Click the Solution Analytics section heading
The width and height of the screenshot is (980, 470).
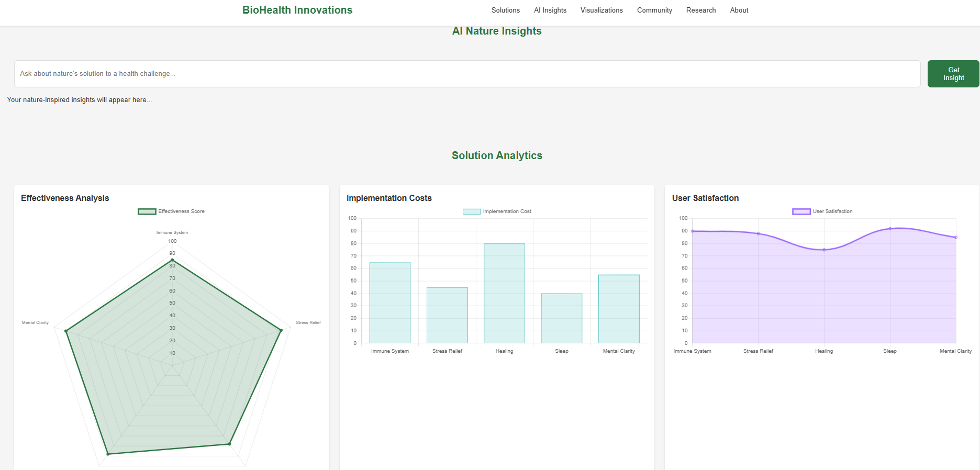497,155
